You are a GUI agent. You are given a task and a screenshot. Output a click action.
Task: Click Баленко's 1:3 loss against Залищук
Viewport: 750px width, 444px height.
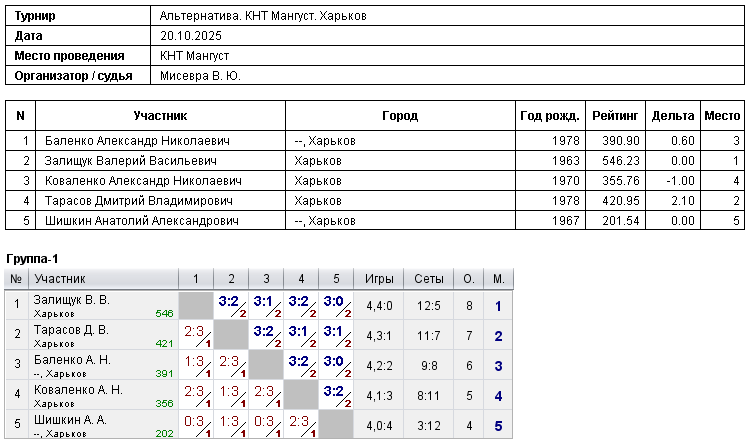194,362
